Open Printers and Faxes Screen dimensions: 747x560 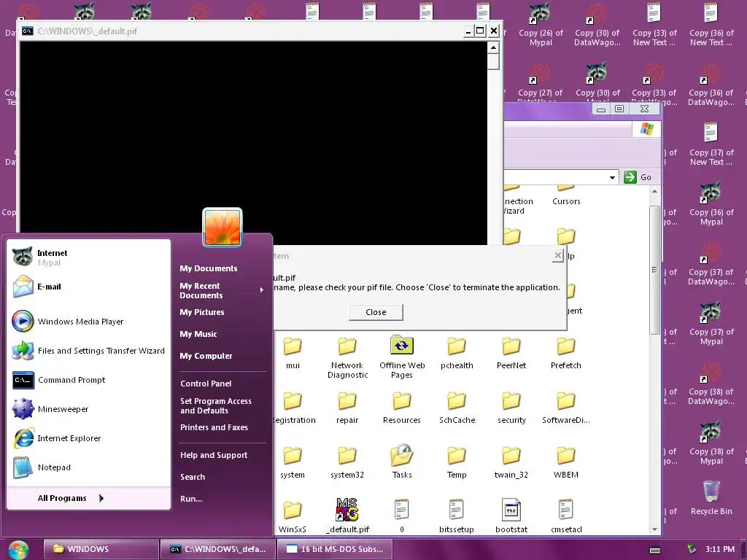(x=214, y=427)
